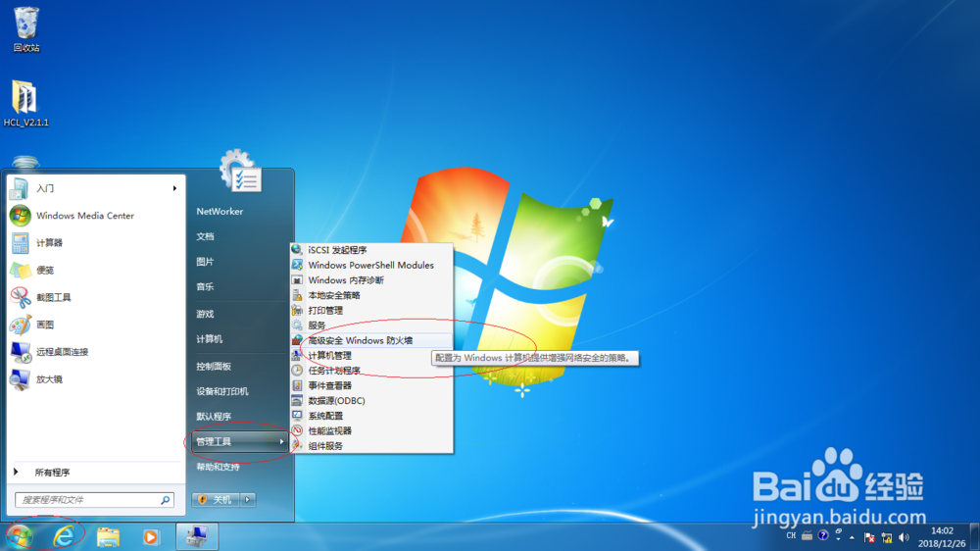Open 计算机 computer link

tap(210, 339)
